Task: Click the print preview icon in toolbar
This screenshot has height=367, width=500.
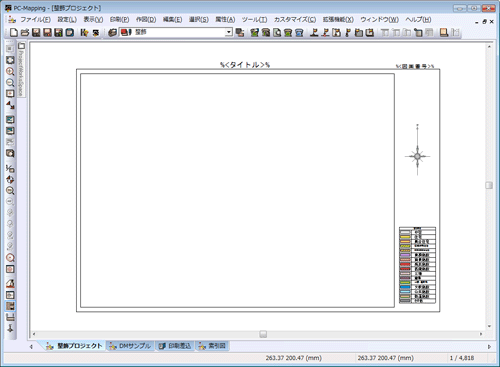Action: pyautogui.click(x=277, y=32)
